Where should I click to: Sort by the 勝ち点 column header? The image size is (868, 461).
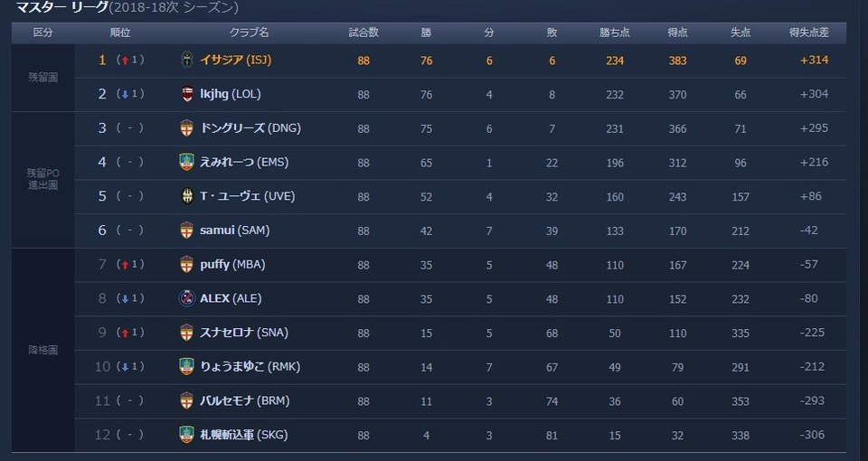click(615, 33)
